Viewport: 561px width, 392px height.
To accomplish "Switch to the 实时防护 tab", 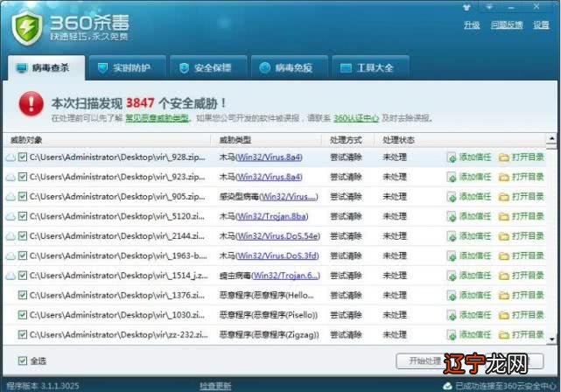I will point(128,67).
